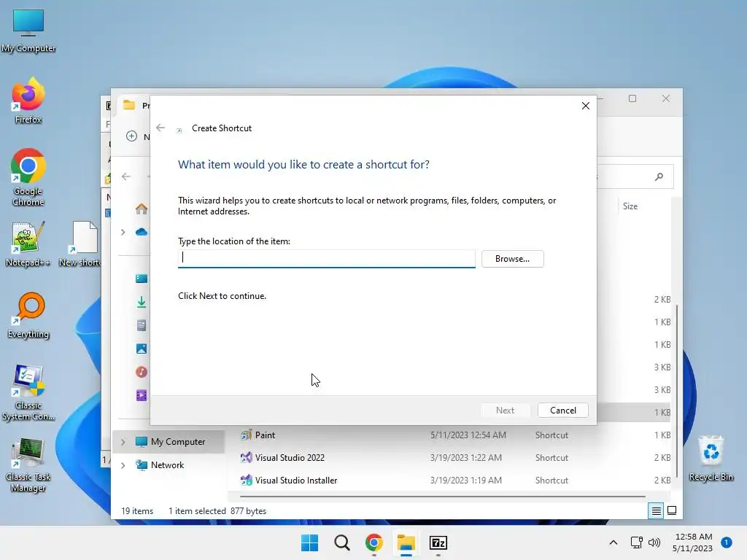Select the Recycle Bin icon

tap(711, 458)
